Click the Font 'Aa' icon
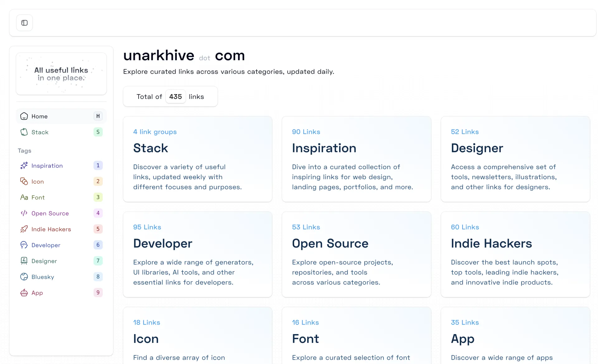Viewport: 598px width, 364px height. tap(24, 197)
